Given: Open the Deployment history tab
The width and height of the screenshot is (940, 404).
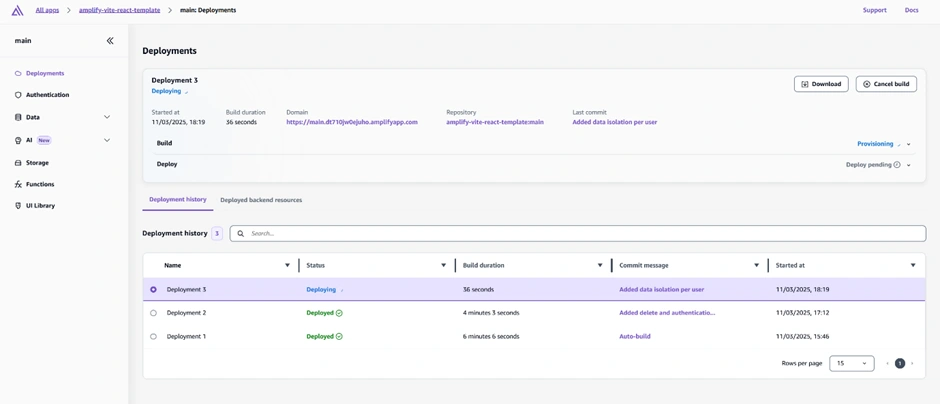Looking at the screenshot, I should coord(178,200).
